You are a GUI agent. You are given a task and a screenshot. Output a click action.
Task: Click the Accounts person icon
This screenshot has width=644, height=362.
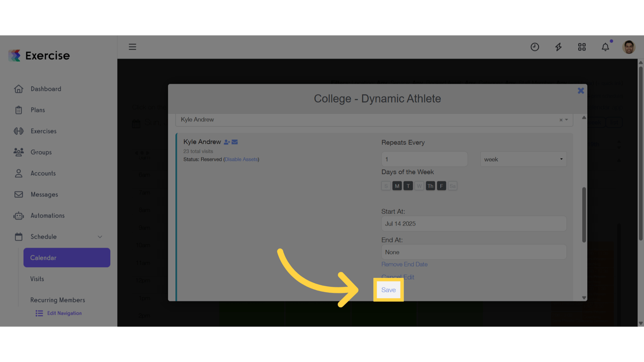(x=18, y=173)
